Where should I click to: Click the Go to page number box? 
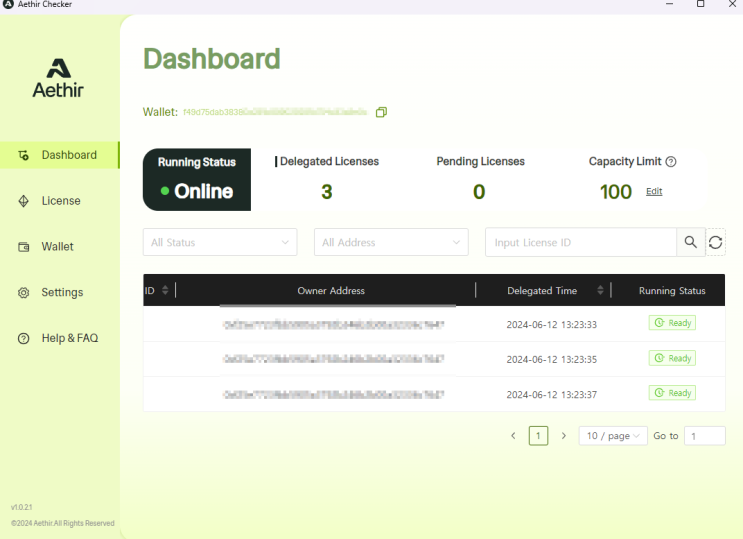point(705,436)
